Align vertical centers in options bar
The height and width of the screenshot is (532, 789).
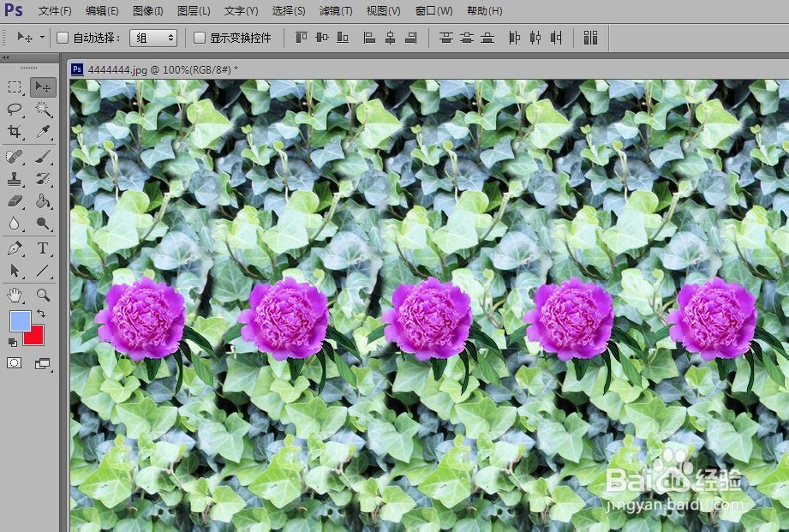(322, 37)
